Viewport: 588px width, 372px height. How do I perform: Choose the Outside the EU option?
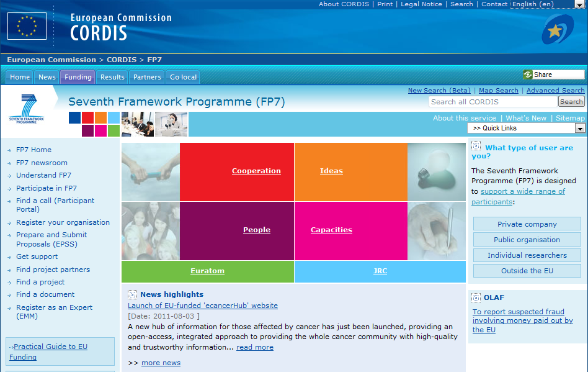coord(527,271)
